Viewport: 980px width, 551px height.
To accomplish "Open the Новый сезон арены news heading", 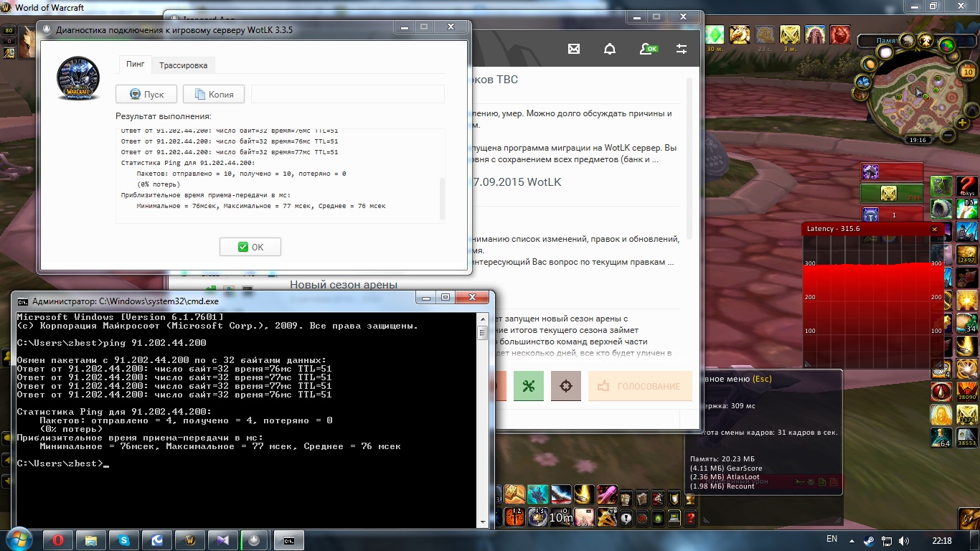I will coord(344,285).
